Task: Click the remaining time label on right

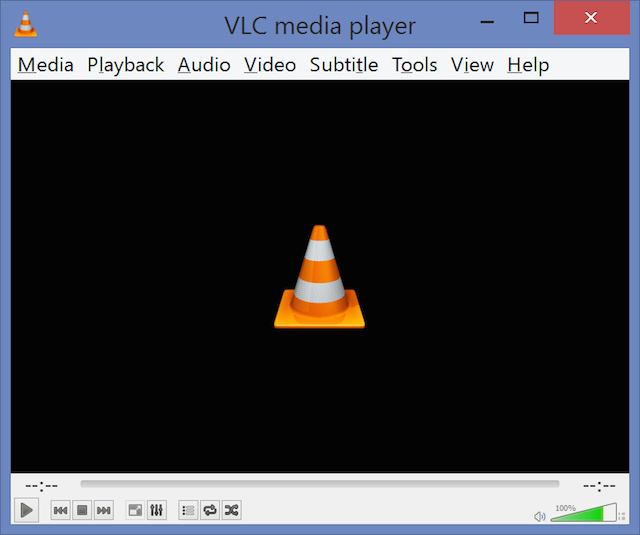Action: [x=599, y=486]
